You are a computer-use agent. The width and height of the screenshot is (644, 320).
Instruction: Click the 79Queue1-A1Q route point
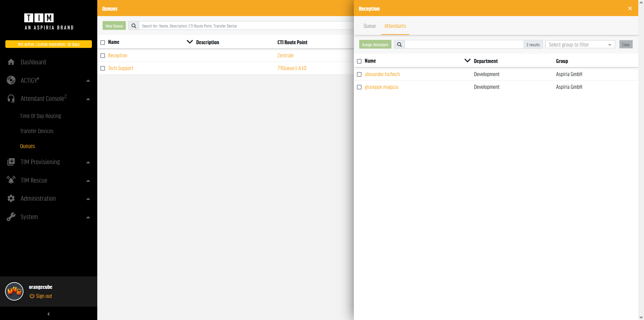[292, 68]
